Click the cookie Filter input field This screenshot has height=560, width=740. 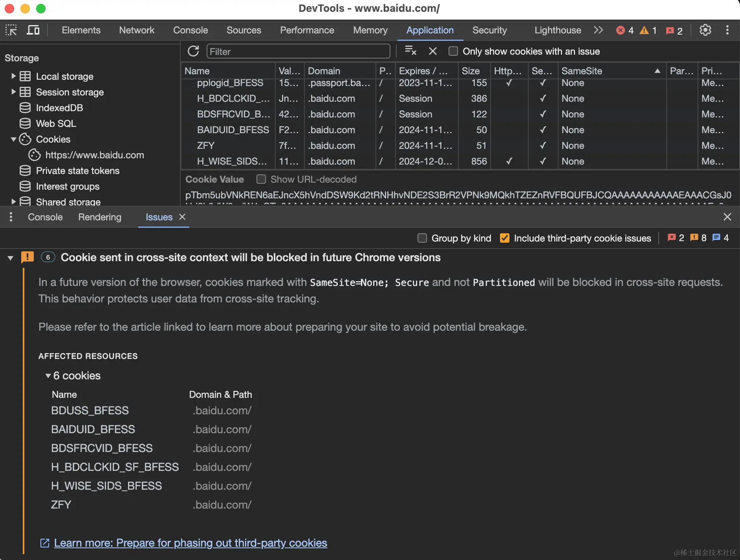tap(298, 51)
